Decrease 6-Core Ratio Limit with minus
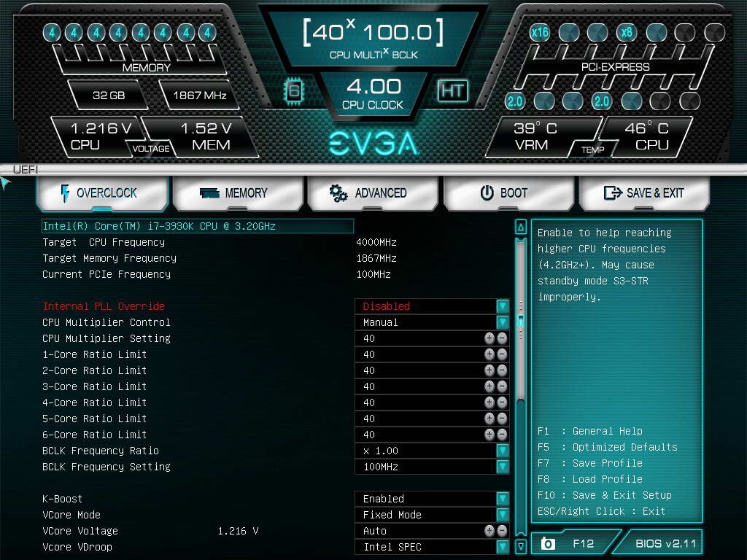This screenshot has width=747, height=560. point(502,435)
